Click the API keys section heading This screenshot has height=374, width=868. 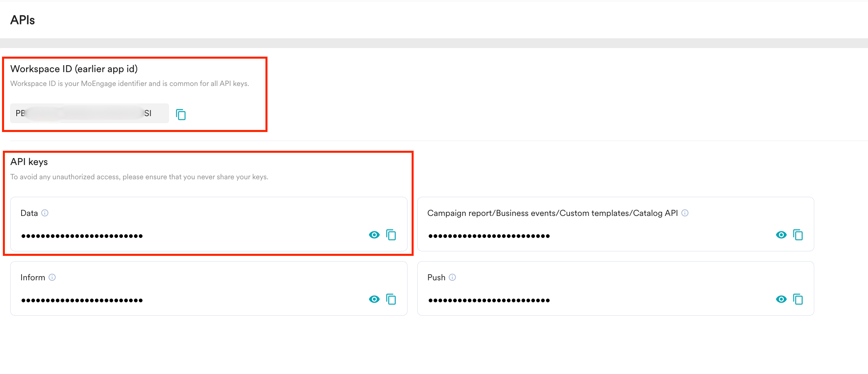click(29, 162)
